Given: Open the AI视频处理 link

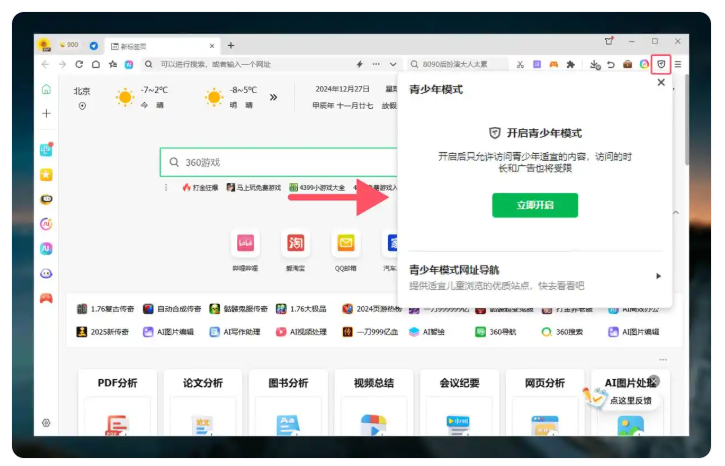Looking at the screenshot, I should [x=301, y=332].
